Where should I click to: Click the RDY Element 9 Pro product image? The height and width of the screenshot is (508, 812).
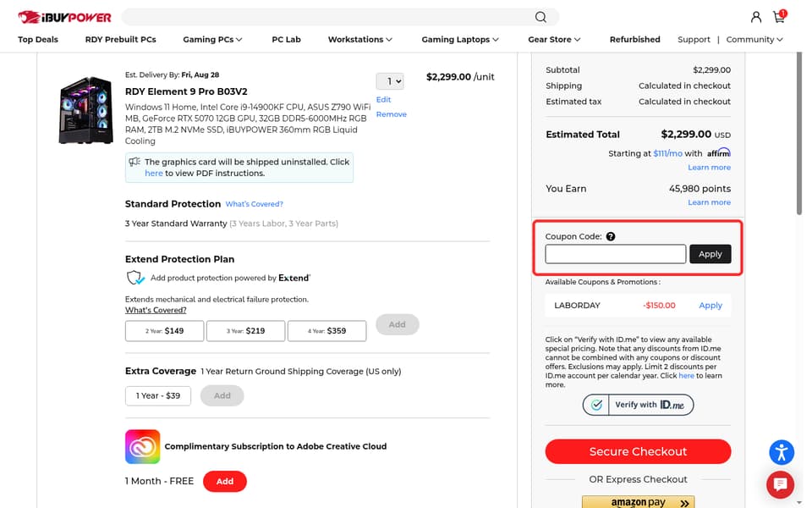point(85,110)
